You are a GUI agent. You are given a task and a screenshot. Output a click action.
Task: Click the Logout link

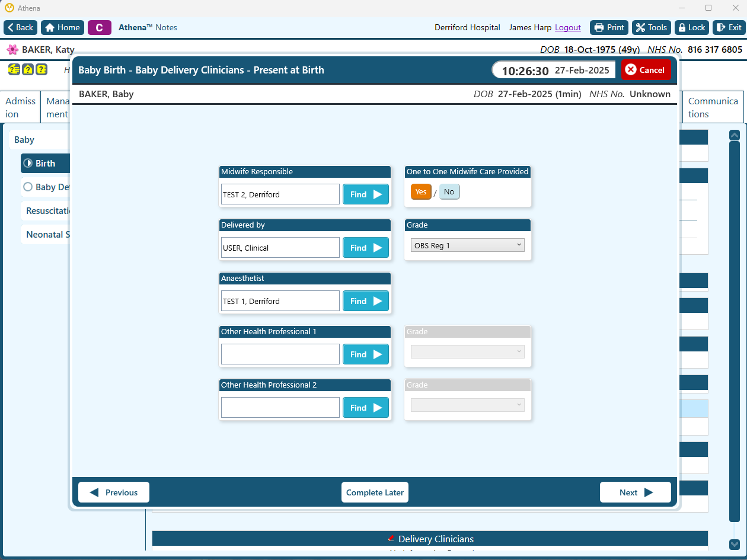568,27
